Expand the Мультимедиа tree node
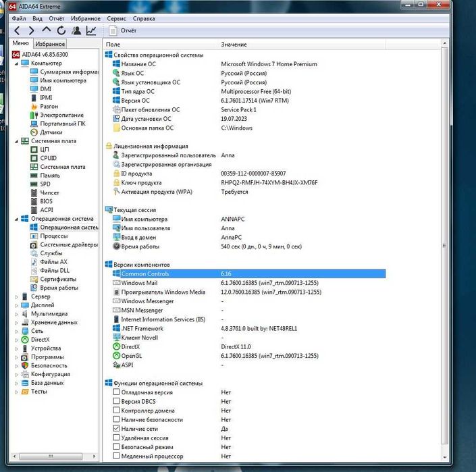The image size is (476, 472). [x=16, y=314]
